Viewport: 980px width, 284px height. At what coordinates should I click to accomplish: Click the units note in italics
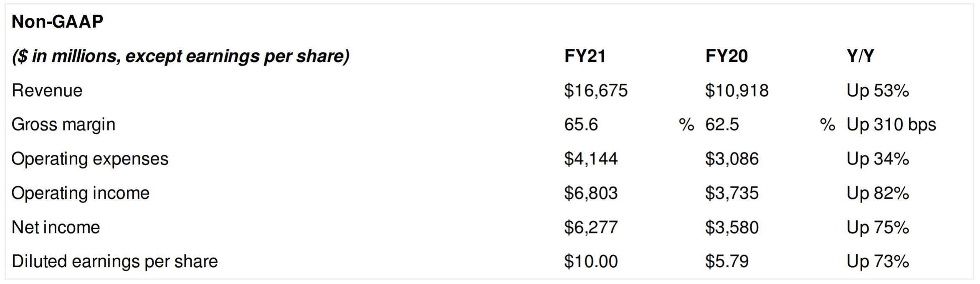coord(180,56)
